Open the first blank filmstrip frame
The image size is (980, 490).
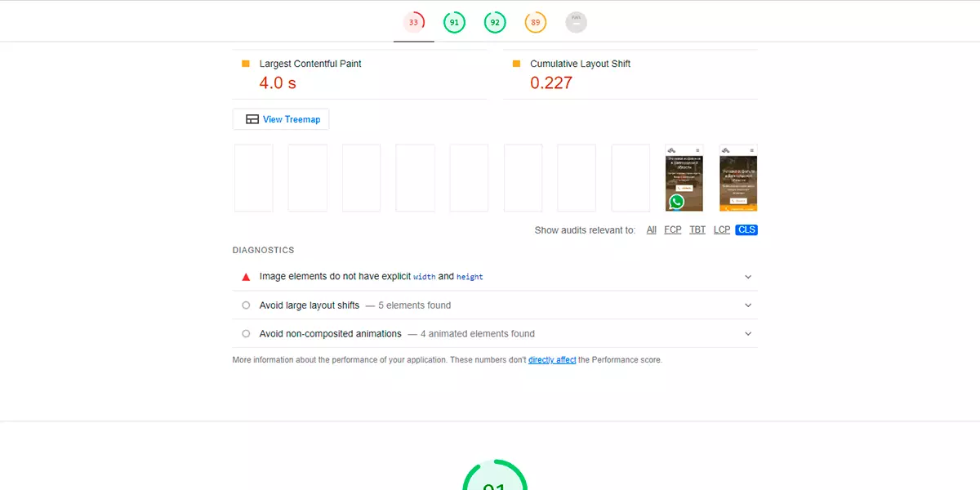click(x=254, y=178)
